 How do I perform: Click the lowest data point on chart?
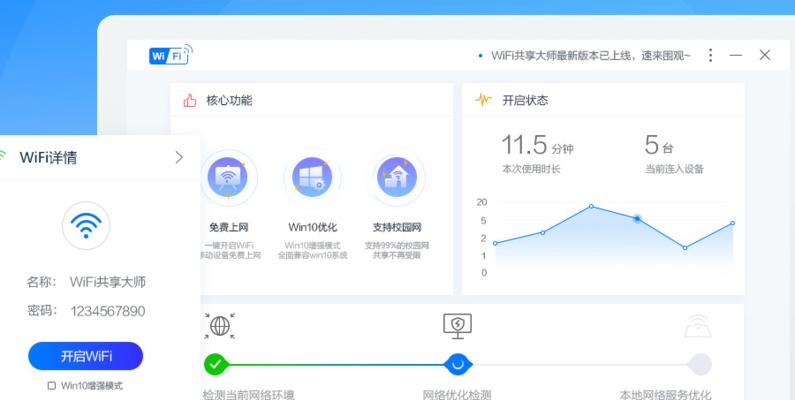684,248
